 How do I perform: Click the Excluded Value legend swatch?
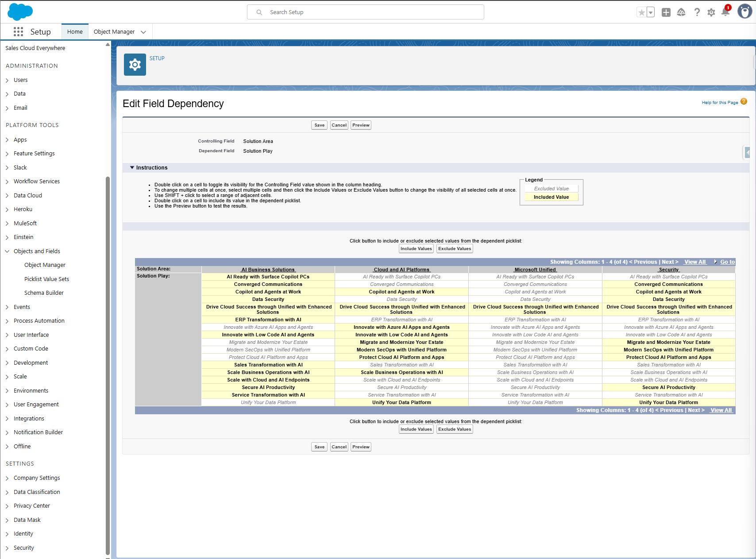pyautogui.click(x=551, y=189)
